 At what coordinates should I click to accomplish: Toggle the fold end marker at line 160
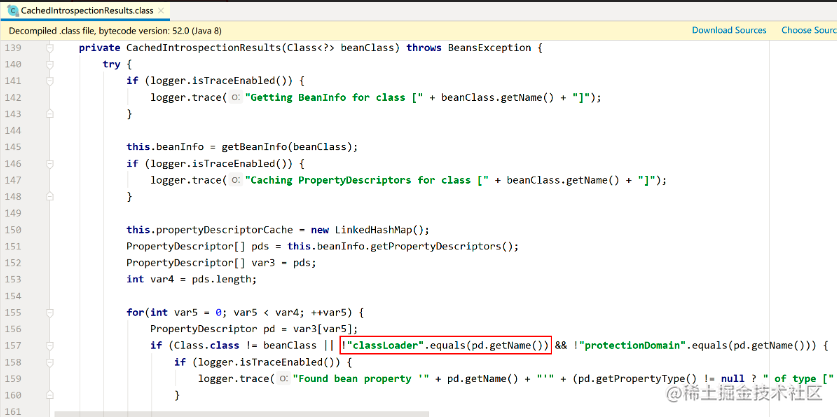coord(50,396)
